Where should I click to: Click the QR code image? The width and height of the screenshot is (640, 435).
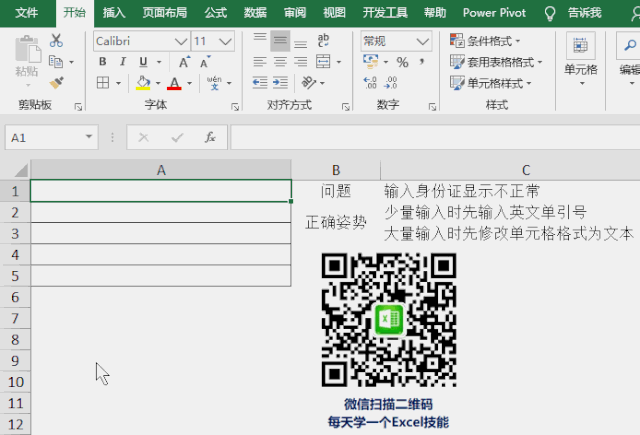coord(389,320)
